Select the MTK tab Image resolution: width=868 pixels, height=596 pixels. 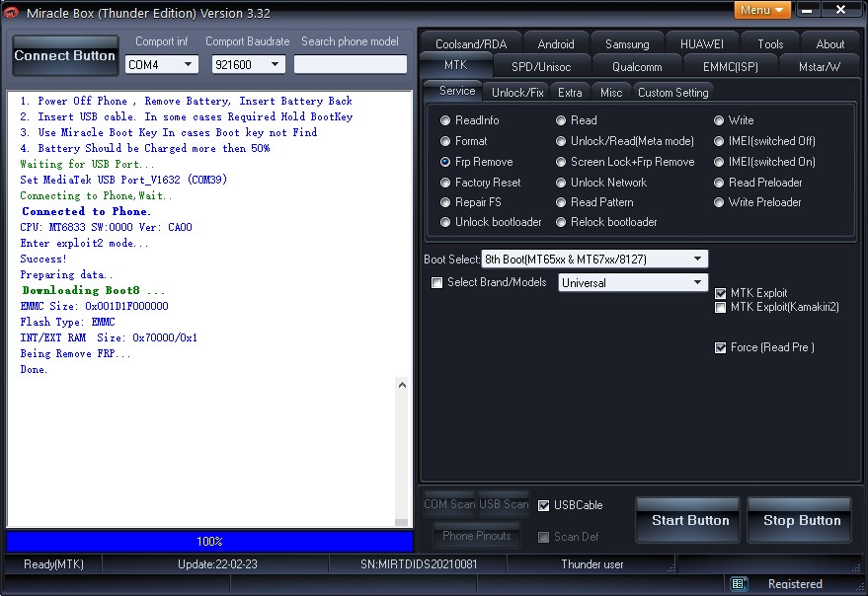[x=455, y=65]
